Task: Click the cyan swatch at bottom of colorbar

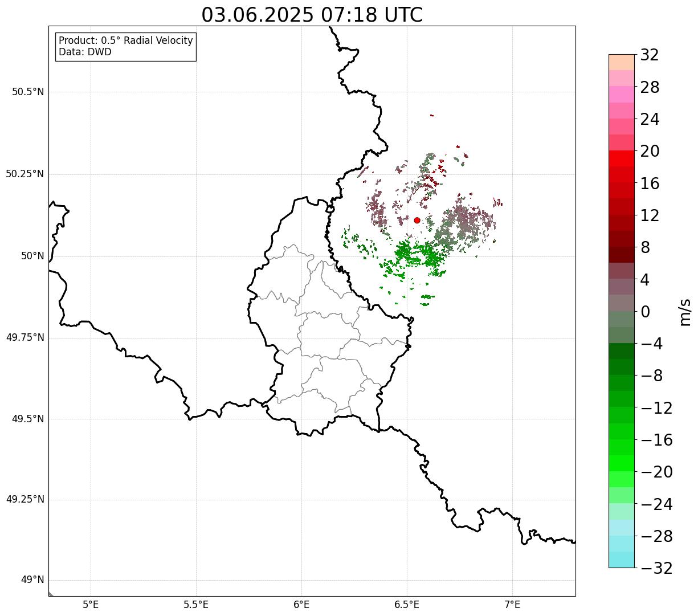Action: [621, 560]
